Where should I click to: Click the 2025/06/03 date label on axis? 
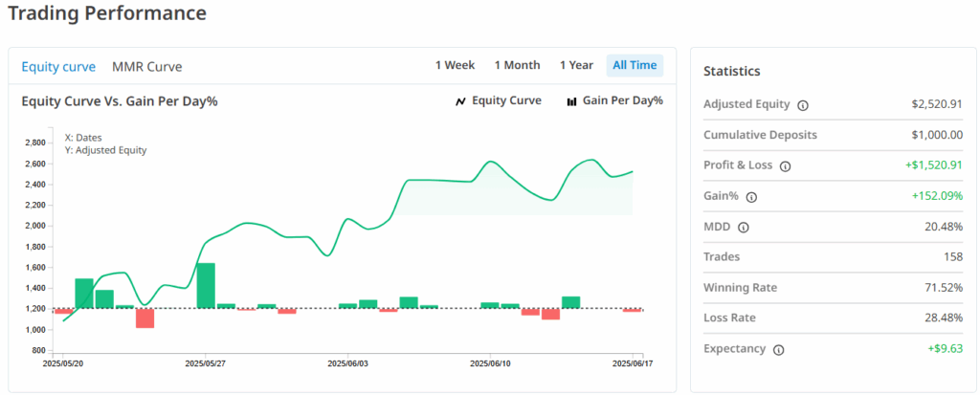click(x=348, y=363)
